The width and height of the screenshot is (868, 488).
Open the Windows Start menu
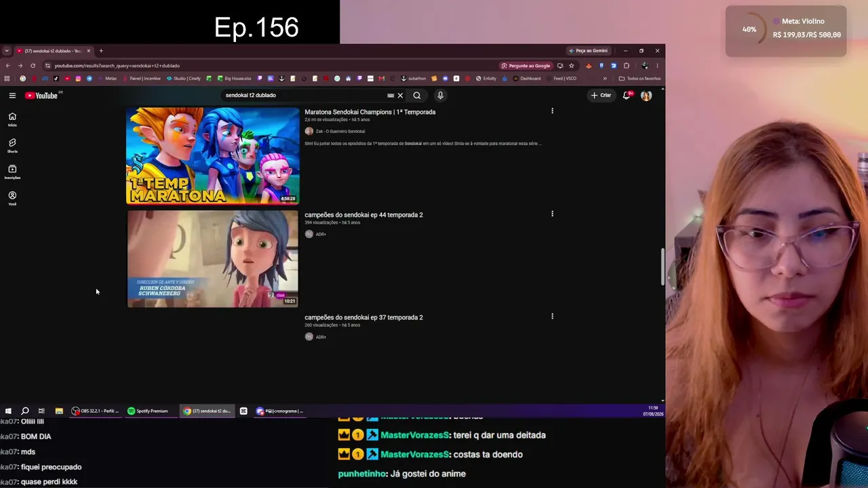(x=8, y=411)
